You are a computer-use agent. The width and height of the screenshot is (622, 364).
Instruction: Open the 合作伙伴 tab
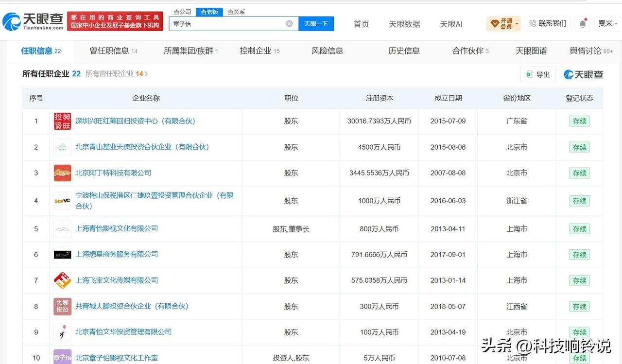pos(470,51)
